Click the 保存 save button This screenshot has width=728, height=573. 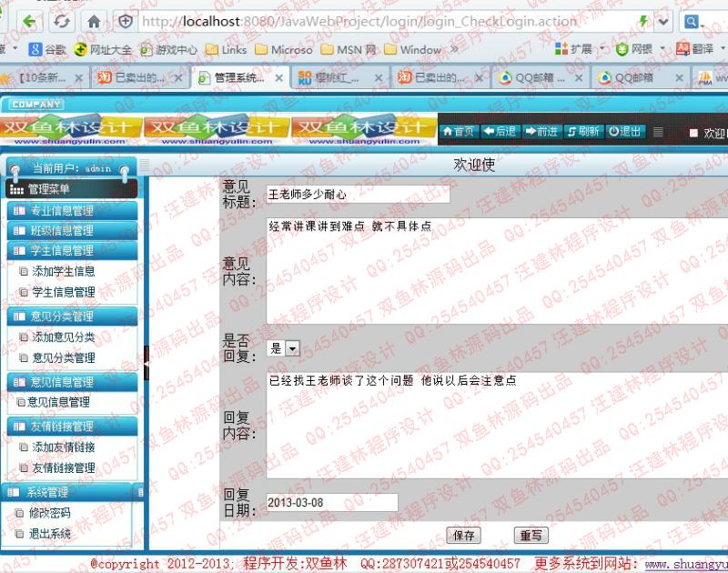click(x=463, y=536)
